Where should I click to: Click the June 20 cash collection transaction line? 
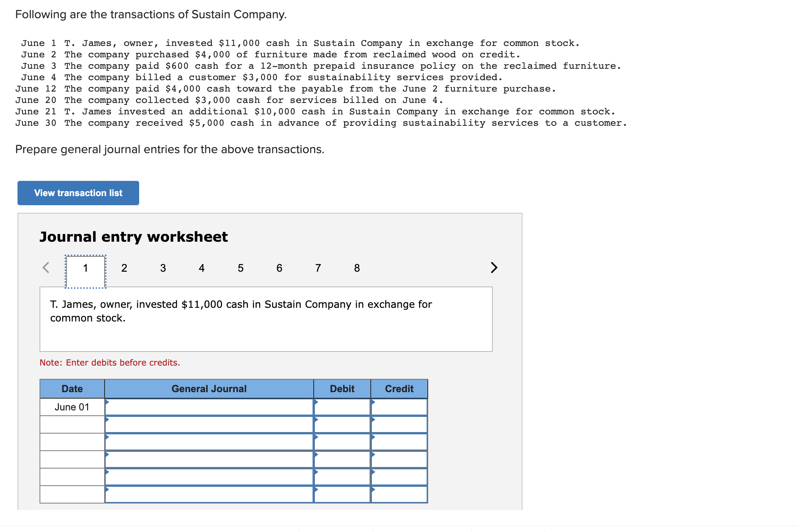pos(229,100)
